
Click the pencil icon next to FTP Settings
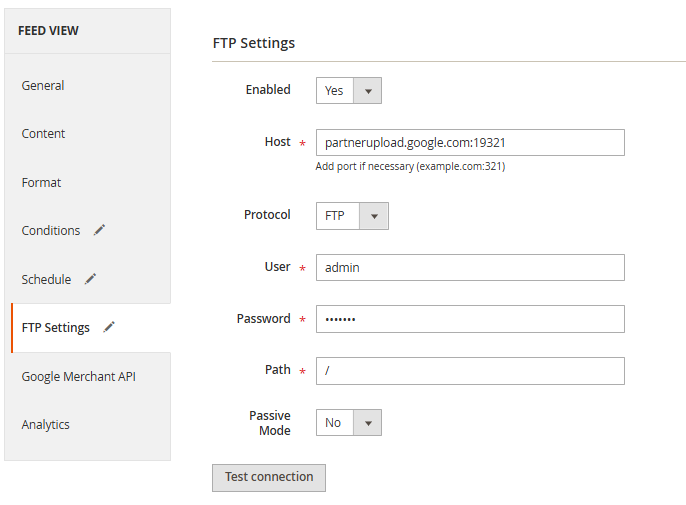tap(109, 327)
